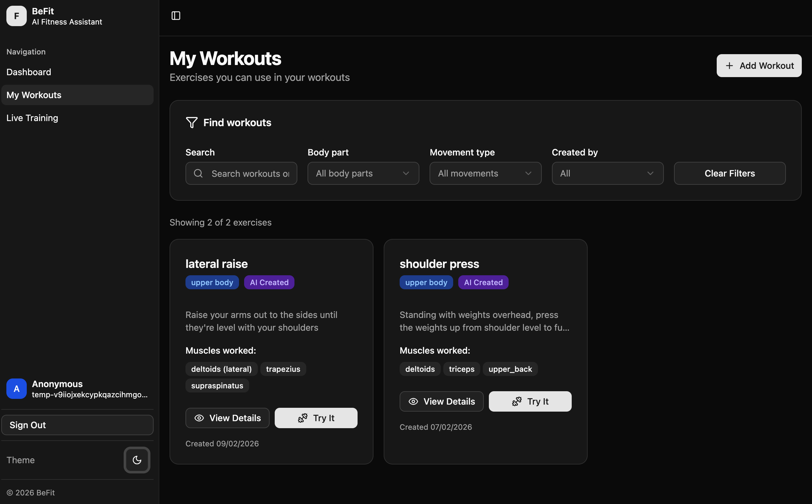Toggle the sidebar panel icon

(176, 16)
